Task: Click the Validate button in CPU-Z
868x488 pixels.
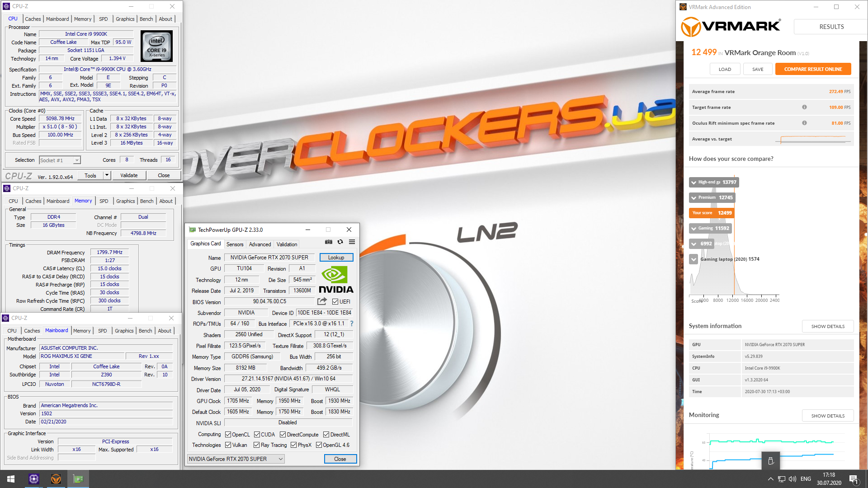Action: [x=129, y=175]
